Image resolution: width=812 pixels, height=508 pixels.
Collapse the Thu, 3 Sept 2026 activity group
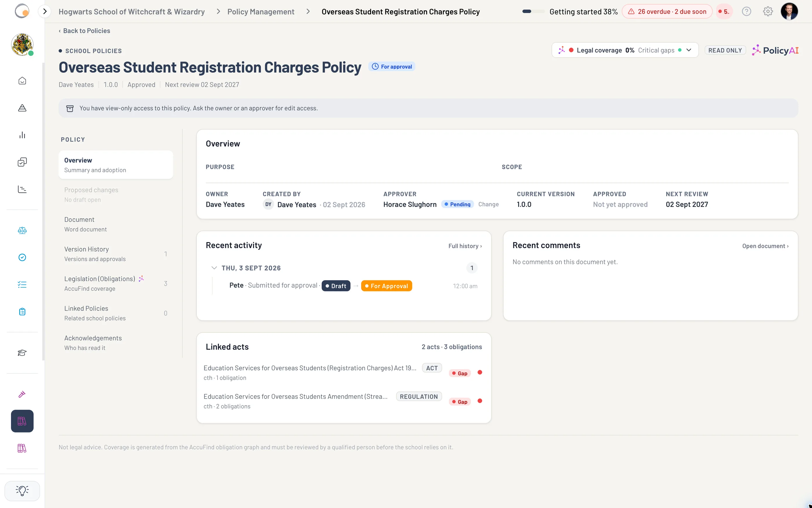click(214, 268)
